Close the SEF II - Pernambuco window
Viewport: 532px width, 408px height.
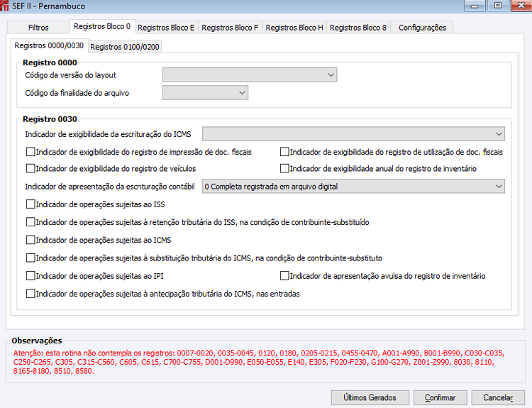coord(521,6)
